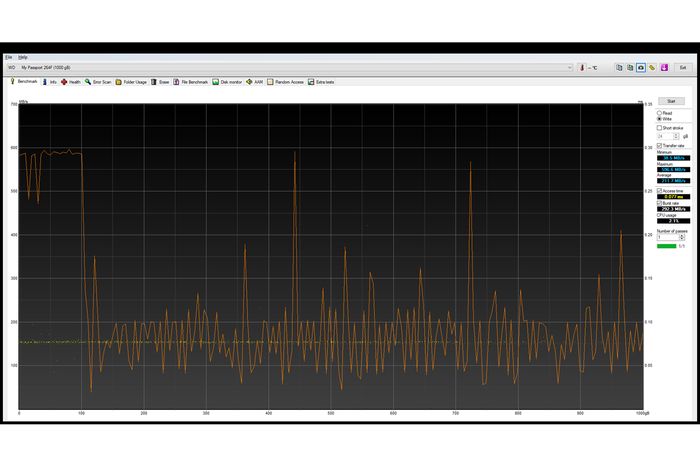Open the Help menu
The image size is (700, 467).
(23, 57)
